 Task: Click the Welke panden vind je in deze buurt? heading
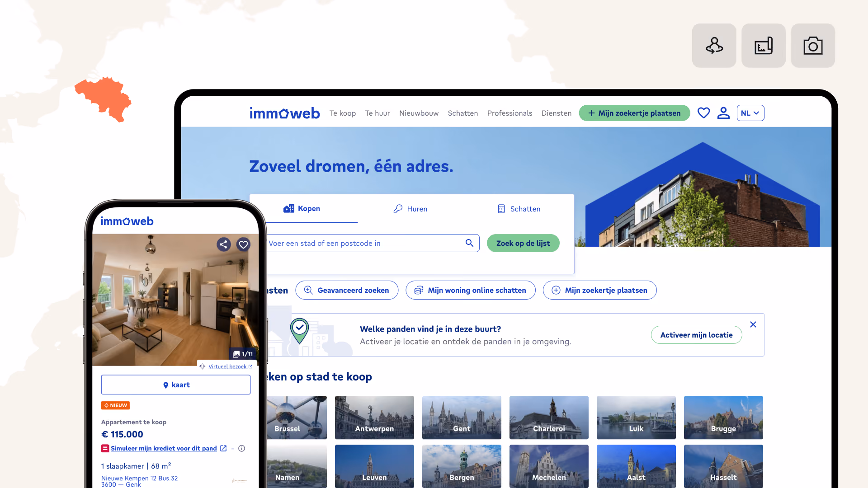click(430, 329)
